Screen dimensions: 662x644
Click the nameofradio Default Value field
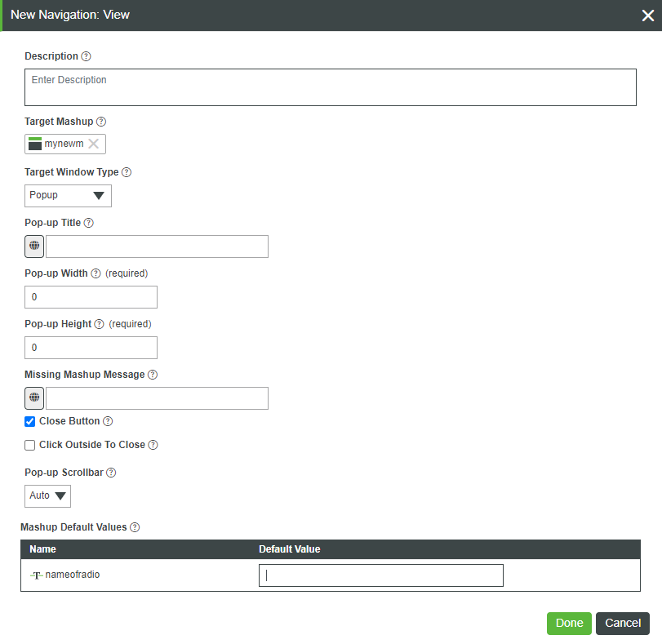(x=381, y=575)
